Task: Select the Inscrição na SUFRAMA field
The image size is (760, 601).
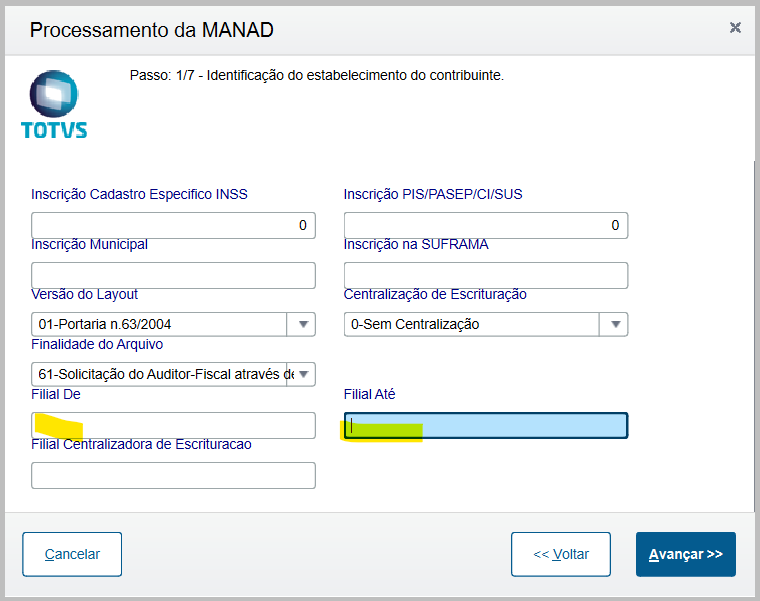Action: coord(485,275)
